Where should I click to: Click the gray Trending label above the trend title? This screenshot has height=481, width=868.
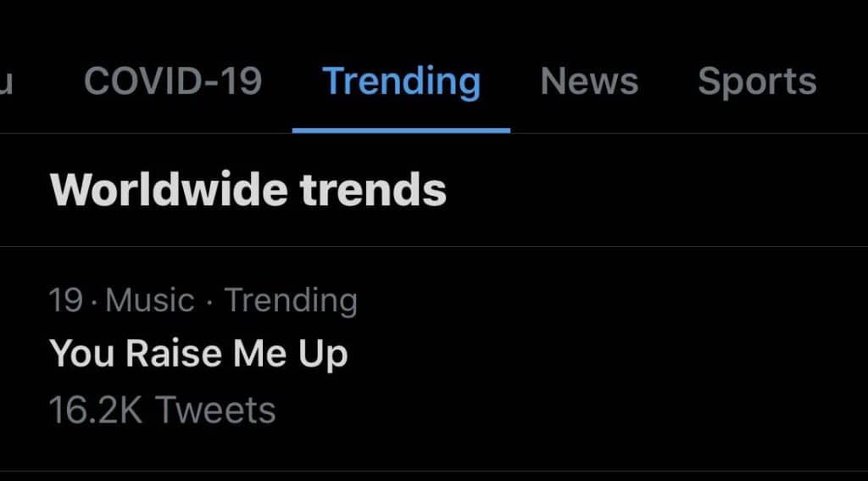click(291, 300)
